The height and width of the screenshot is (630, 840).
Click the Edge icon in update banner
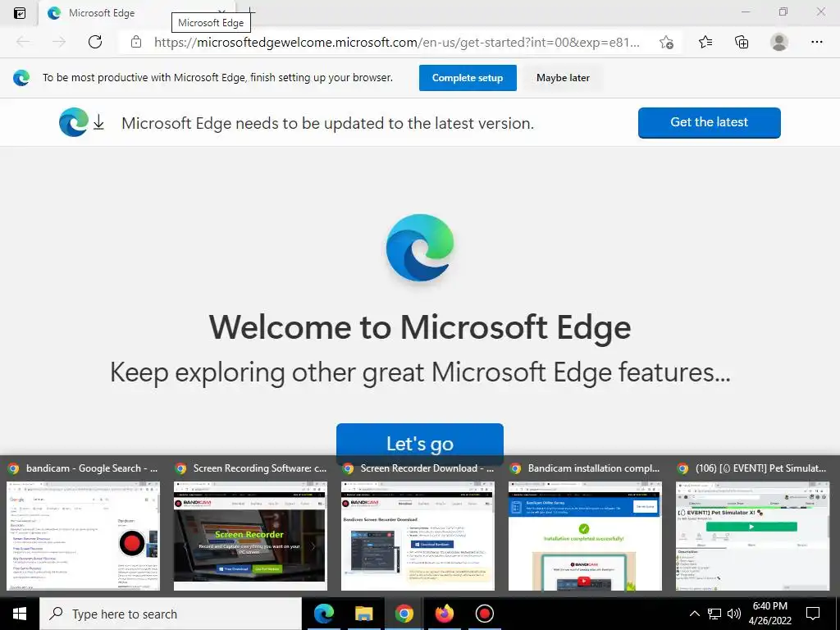pos(74,122)
